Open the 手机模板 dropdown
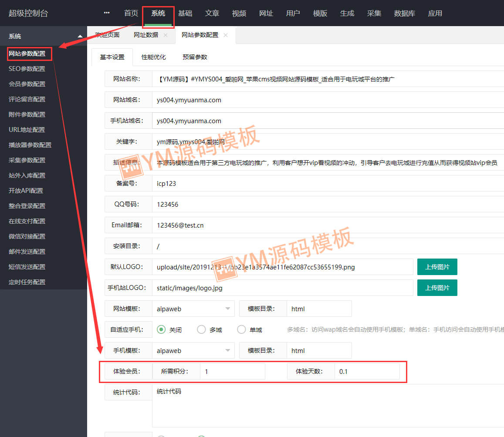 tap(193, 350)
